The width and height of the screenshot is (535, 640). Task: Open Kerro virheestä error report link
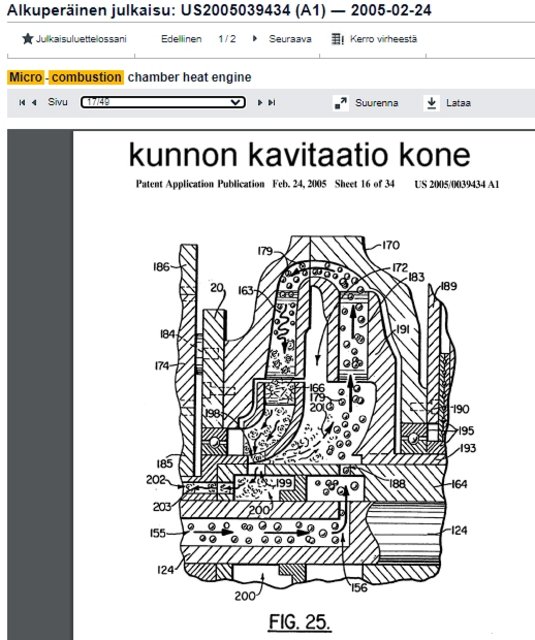[383, 39]
